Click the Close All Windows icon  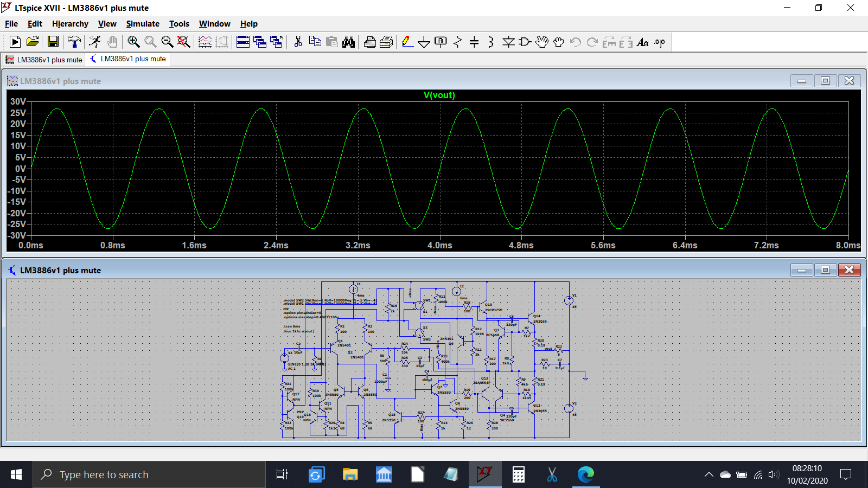(x=277, y=42)
